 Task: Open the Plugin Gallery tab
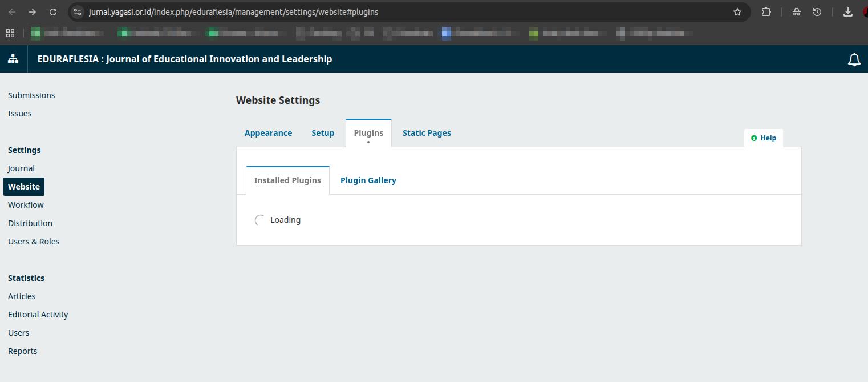[x=368, y=180]
